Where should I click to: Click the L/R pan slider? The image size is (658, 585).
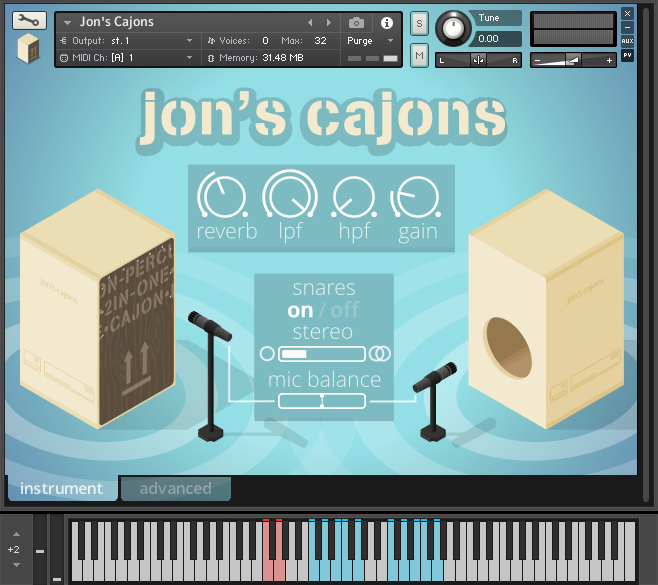pos(478,60)
